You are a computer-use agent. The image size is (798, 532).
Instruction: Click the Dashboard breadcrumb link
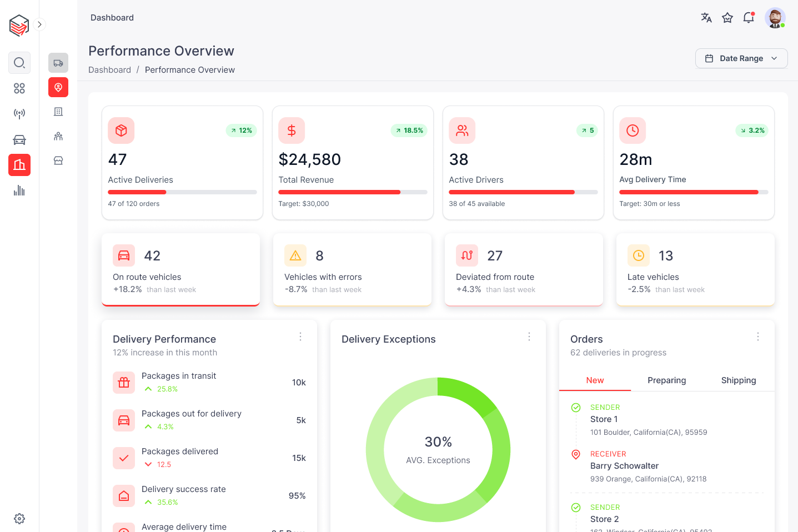tap(109, 70)
